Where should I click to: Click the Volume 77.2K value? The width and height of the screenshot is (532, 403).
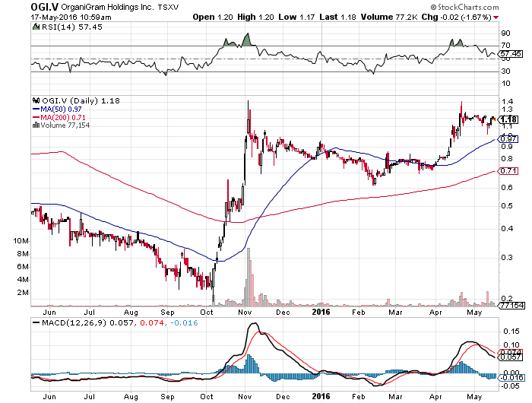coord(389,17)
